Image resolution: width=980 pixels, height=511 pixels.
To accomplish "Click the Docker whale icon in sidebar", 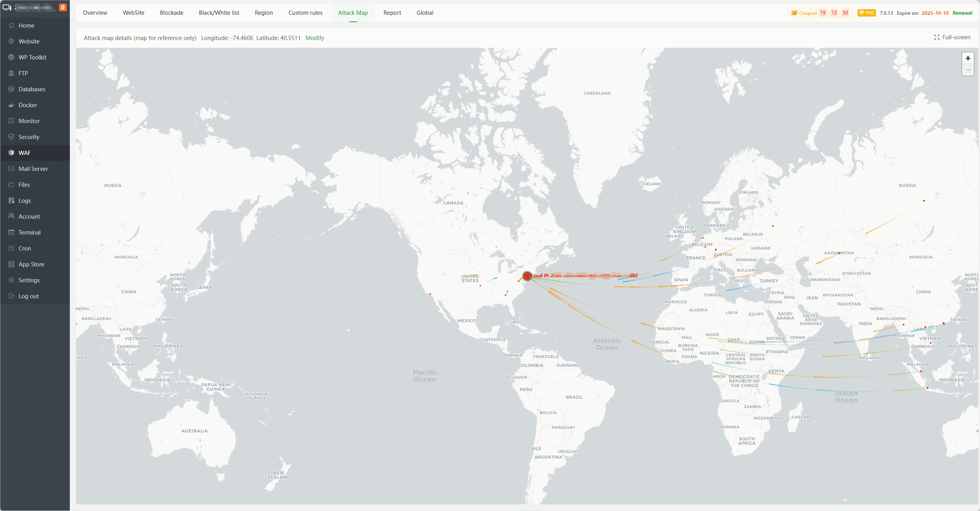I will [11, 105].
